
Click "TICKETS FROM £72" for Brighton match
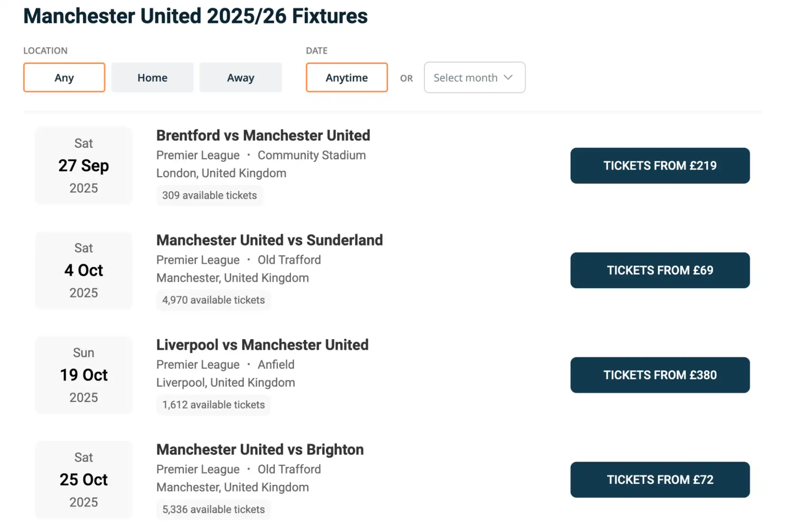(660, 479)
